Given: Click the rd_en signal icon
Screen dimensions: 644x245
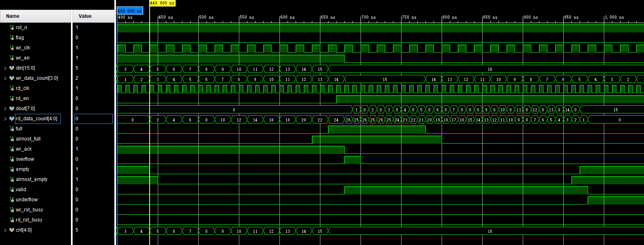Looking at the screenshot, I should (x=12, y=98).
